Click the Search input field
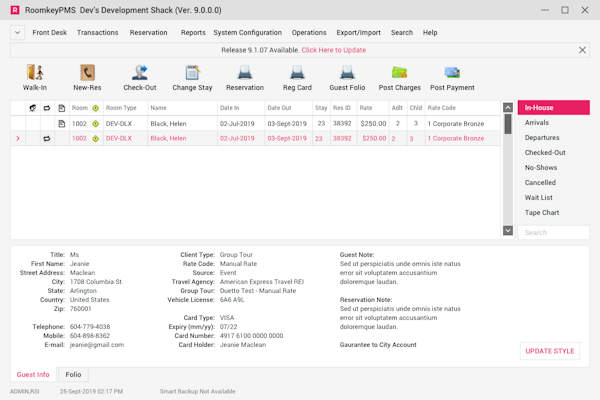This screenshot has height=400, width=600. (553, 232)
